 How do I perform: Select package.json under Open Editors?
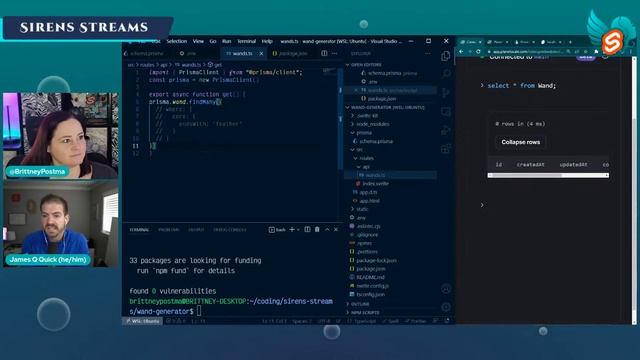(382, 99)
